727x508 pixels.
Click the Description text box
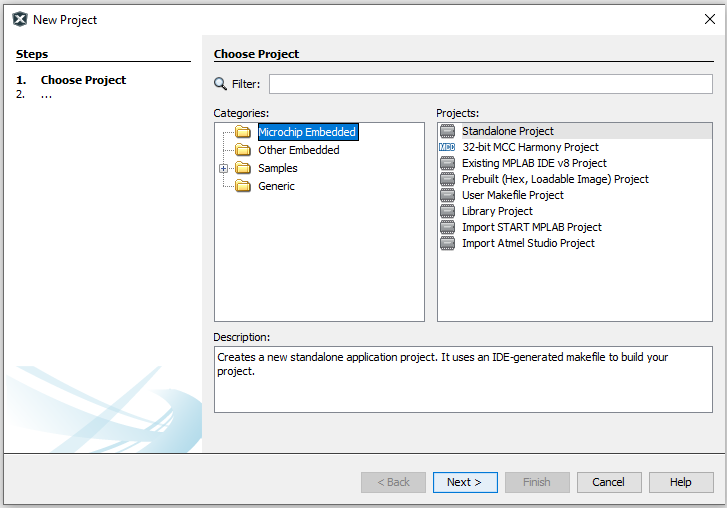coord(463,379)
